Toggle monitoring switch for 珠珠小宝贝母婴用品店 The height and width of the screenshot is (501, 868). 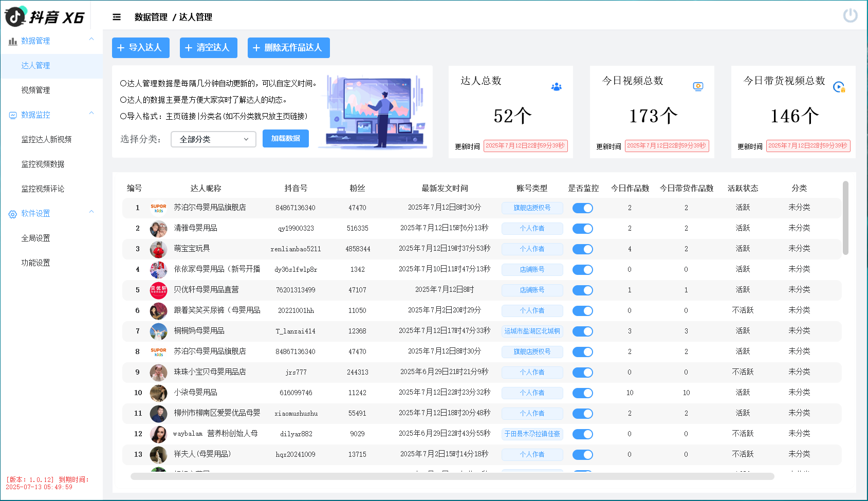pos(583,373)
